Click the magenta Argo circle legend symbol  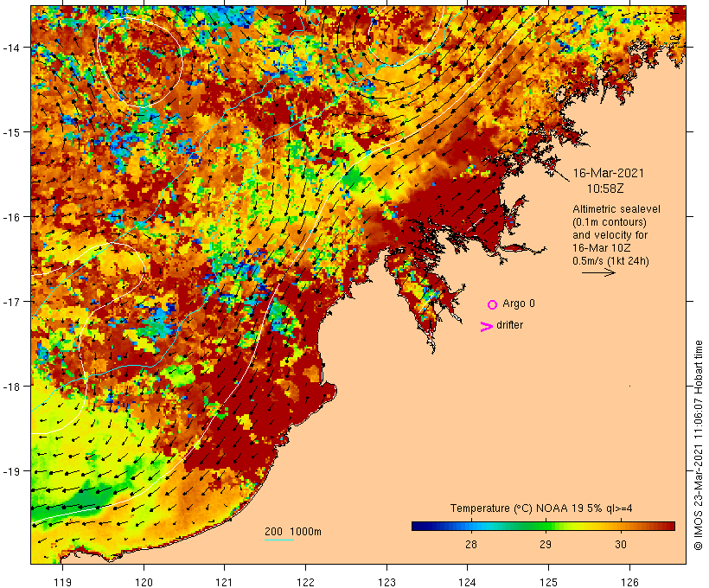[x=493, y=304]
